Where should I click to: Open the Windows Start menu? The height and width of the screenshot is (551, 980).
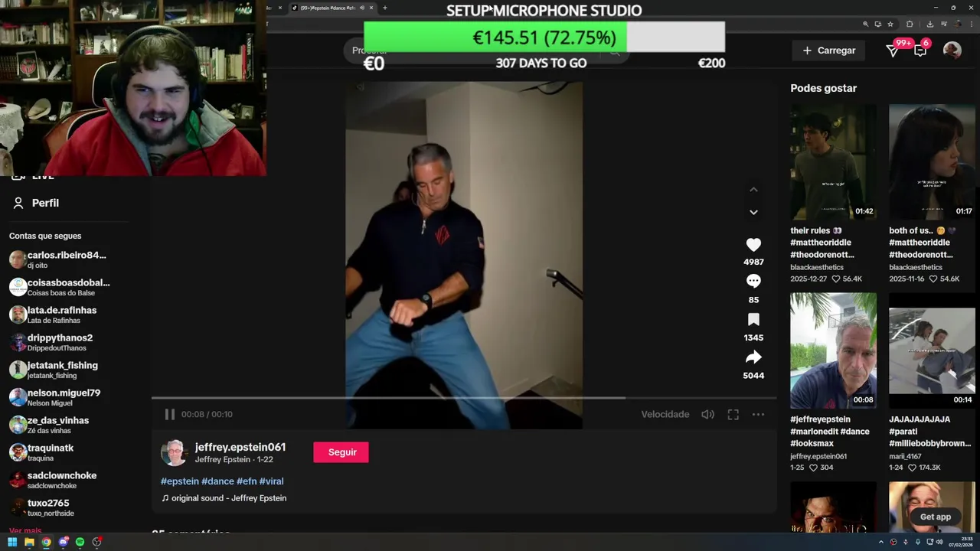coord(12,542)
